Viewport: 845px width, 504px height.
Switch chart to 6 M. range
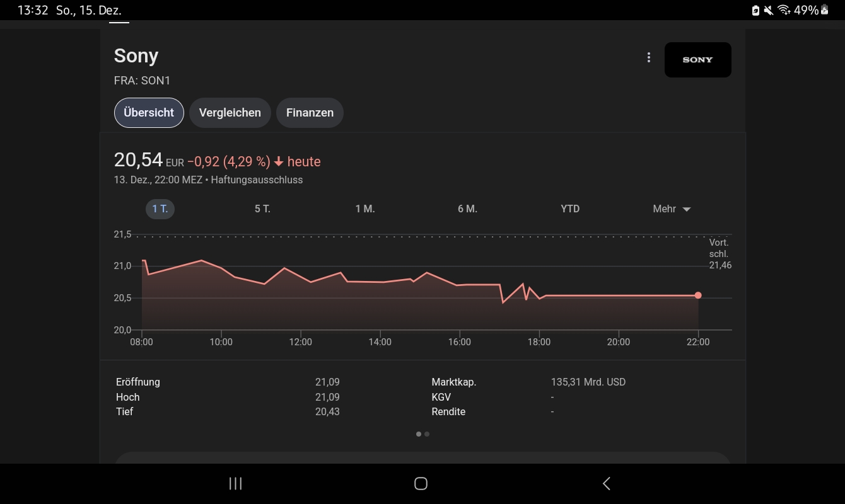coord(467,209)
